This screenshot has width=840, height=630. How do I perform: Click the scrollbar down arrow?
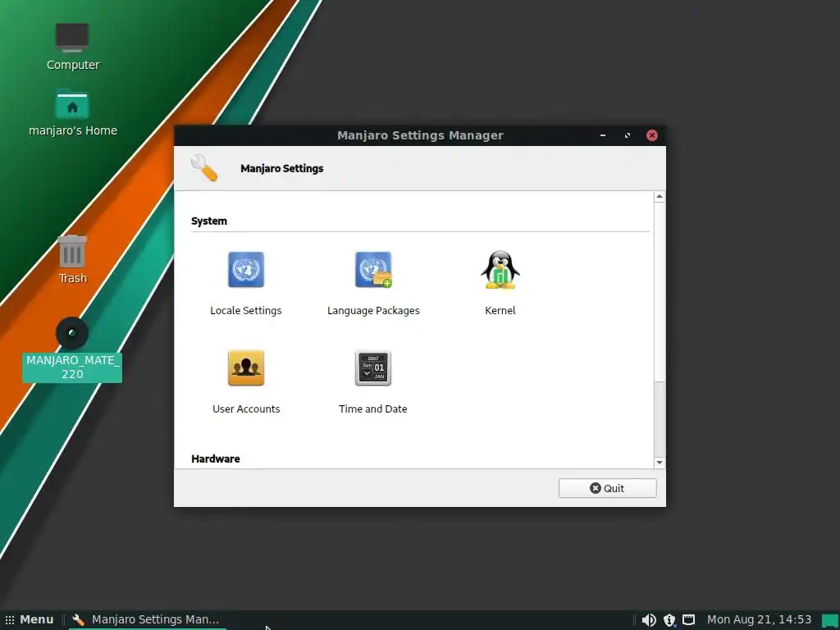click(x=660, y=463)
